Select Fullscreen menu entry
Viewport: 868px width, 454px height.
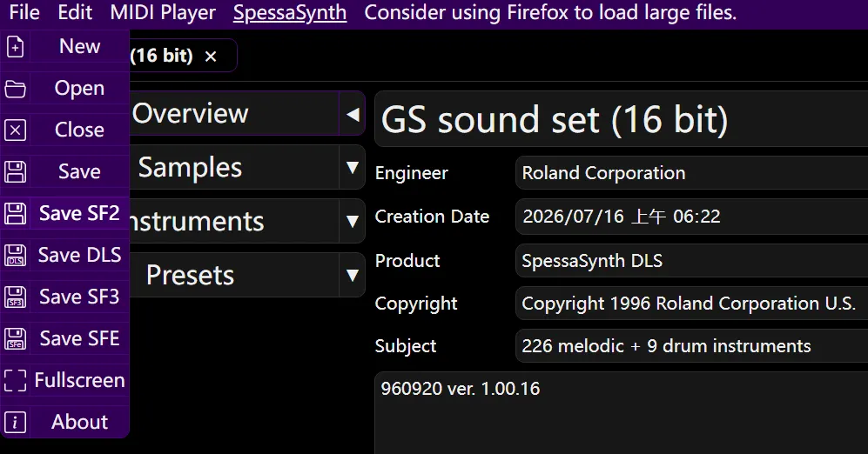pos(64,380)
